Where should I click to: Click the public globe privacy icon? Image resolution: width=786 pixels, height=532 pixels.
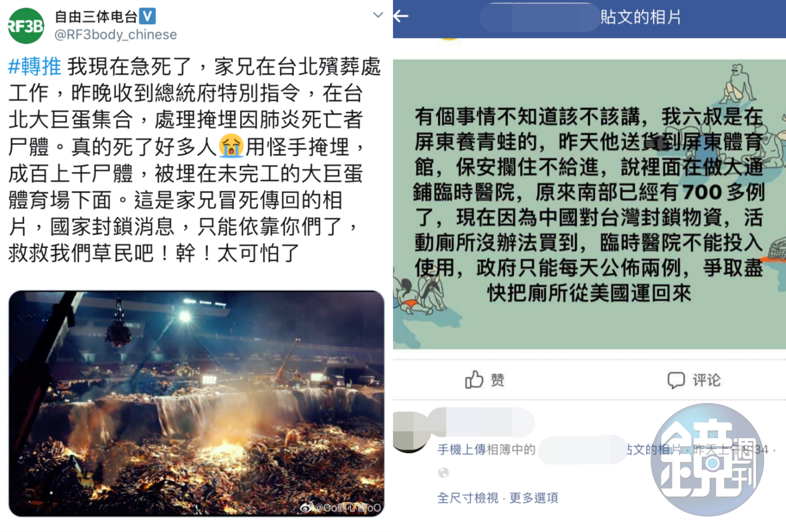(x=443, y=473)
